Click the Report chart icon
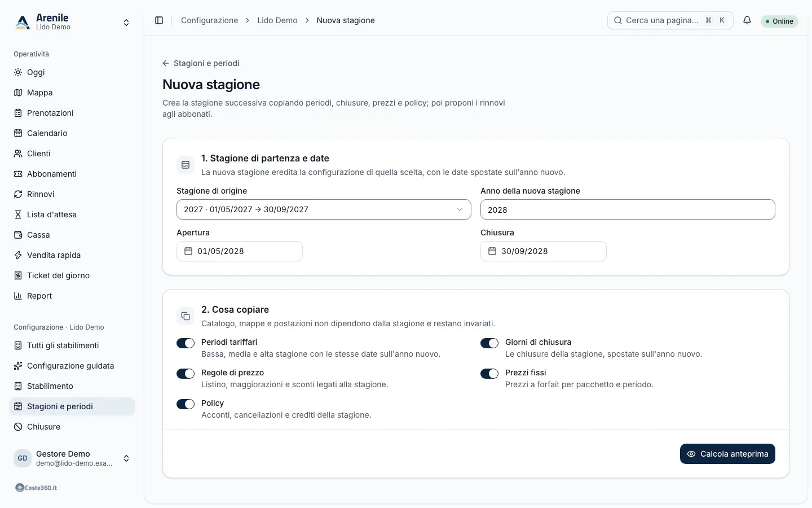The image size is (812, 508). pyautogui.click(x=18, y=296)
